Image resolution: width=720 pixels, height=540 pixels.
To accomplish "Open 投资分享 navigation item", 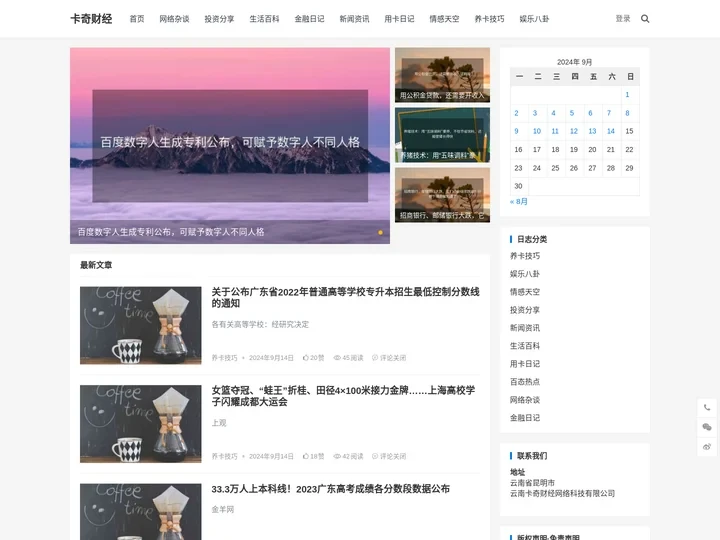I will click(x=219, y=19).
